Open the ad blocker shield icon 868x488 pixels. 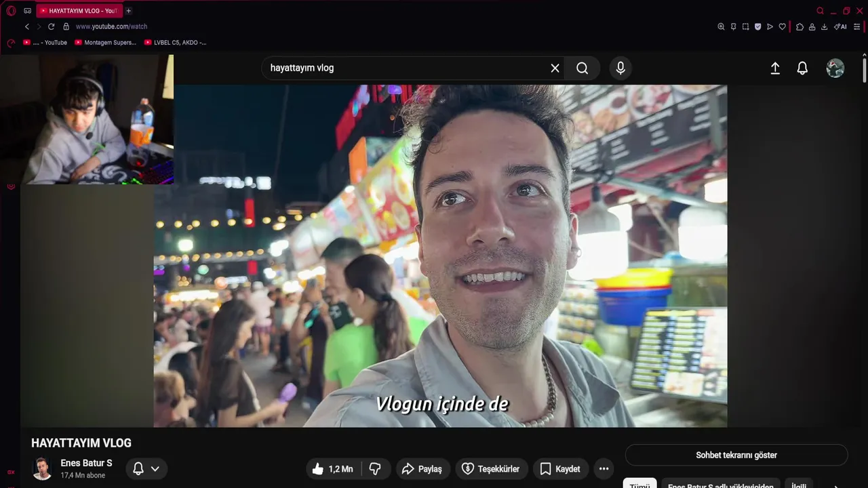pyautogui.click(x=757, y=26)
